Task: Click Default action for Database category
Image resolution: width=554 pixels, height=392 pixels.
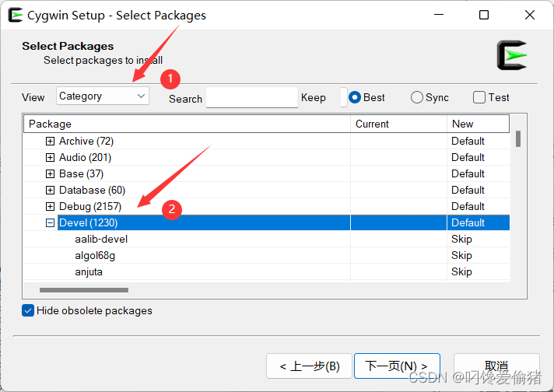Action: [x=468, y=190]
